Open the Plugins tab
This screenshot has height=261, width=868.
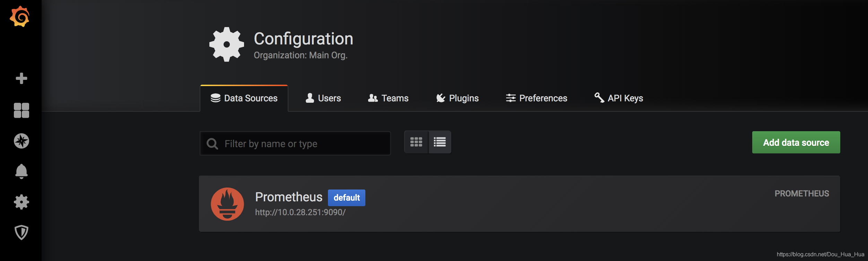point(457,98)
